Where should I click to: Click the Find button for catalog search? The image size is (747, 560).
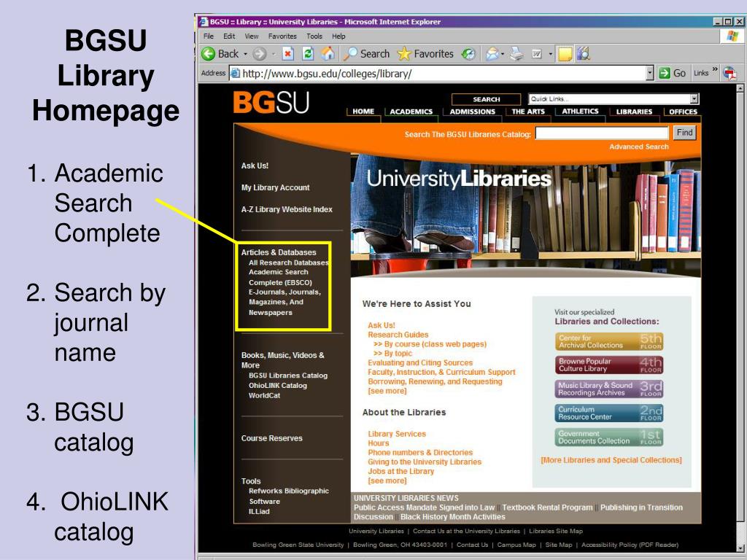684,133
